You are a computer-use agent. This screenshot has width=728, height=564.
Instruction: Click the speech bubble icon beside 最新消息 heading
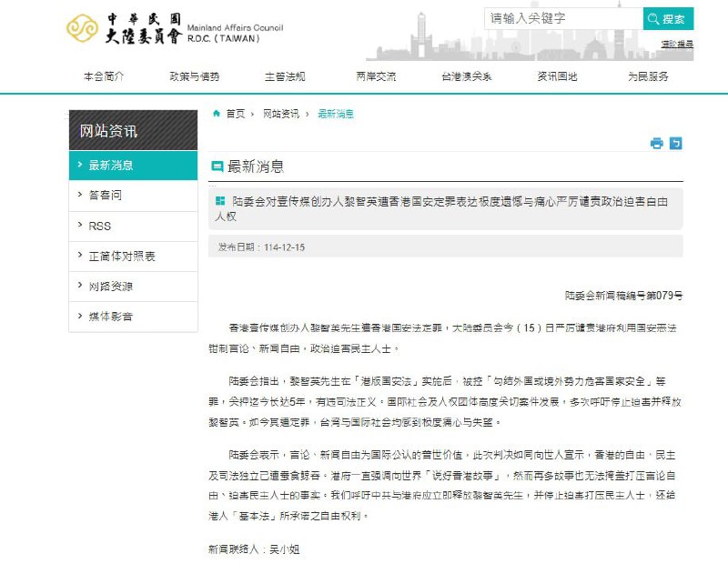tap(216, 167)
